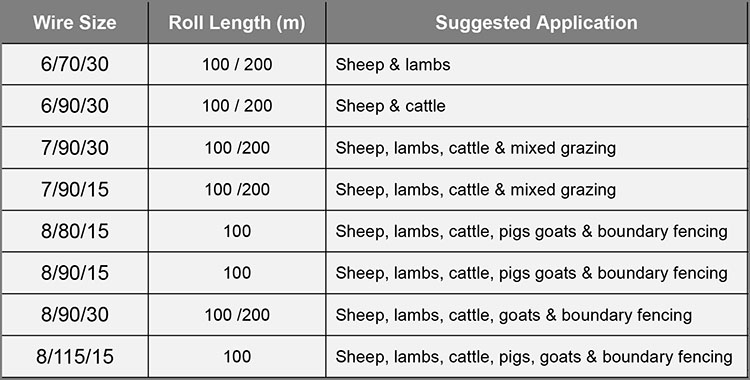This screenshot has width=750, height=380.
Task: Click roll length cell for 6/70/30
Action: click(x=237, y=64)
